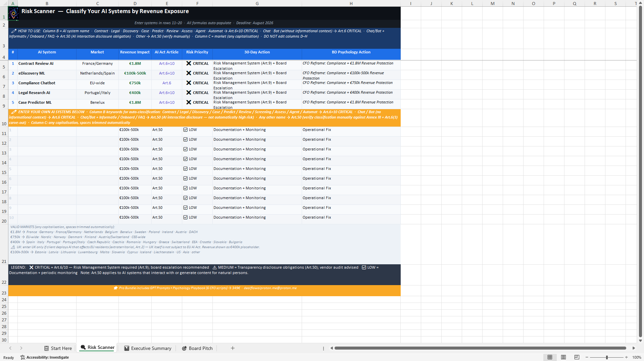
Task: Adjust the zoom slider handle
Action: coord(607,357)
